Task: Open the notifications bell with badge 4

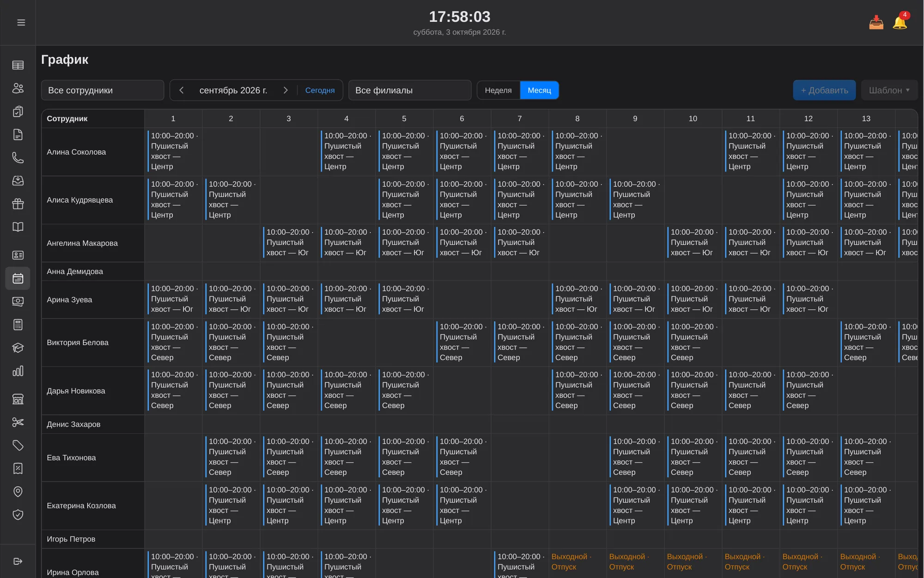Action: [x=900, y=22]
